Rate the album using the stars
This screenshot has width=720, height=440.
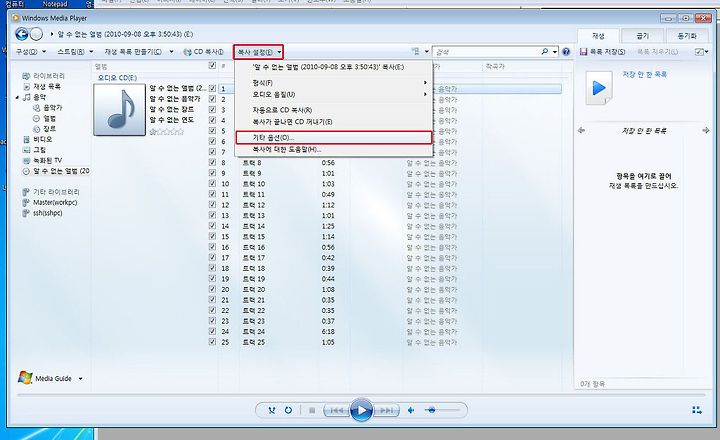(x=167, y=132)
